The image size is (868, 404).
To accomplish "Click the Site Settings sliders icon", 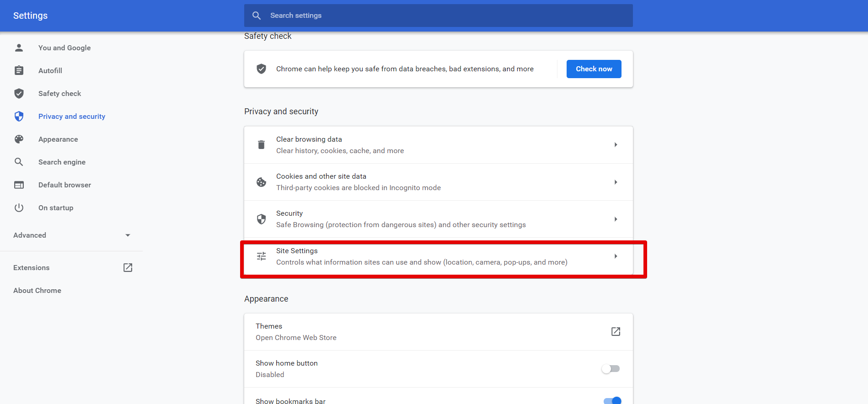I will [261, 256].
